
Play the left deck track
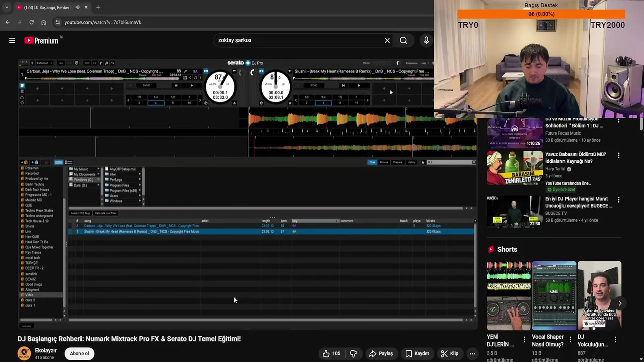191,85
